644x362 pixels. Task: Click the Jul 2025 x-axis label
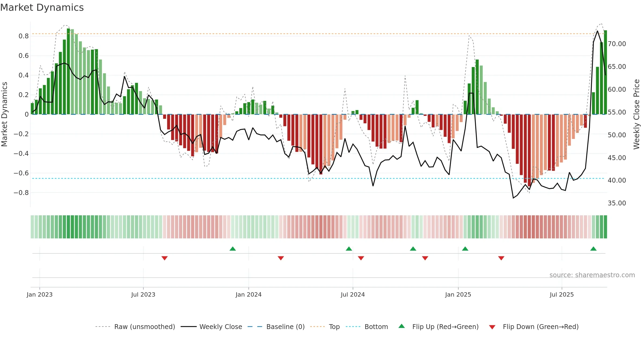point(562,294)
